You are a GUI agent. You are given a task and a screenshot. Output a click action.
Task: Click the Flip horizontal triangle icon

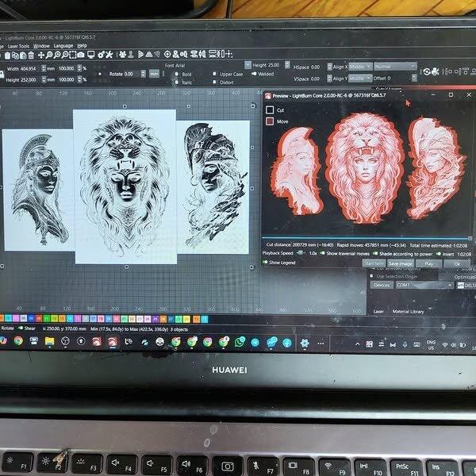(x=140, y=54)
